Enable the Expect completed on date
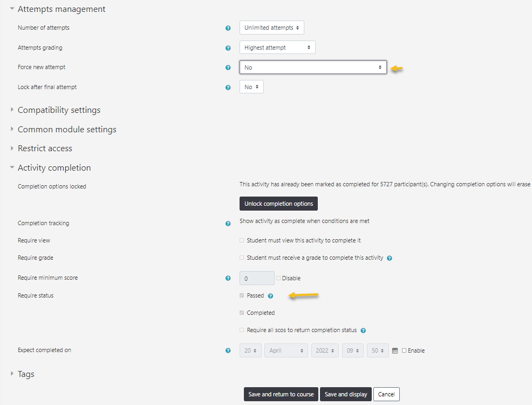 click(x=404, y=350)
